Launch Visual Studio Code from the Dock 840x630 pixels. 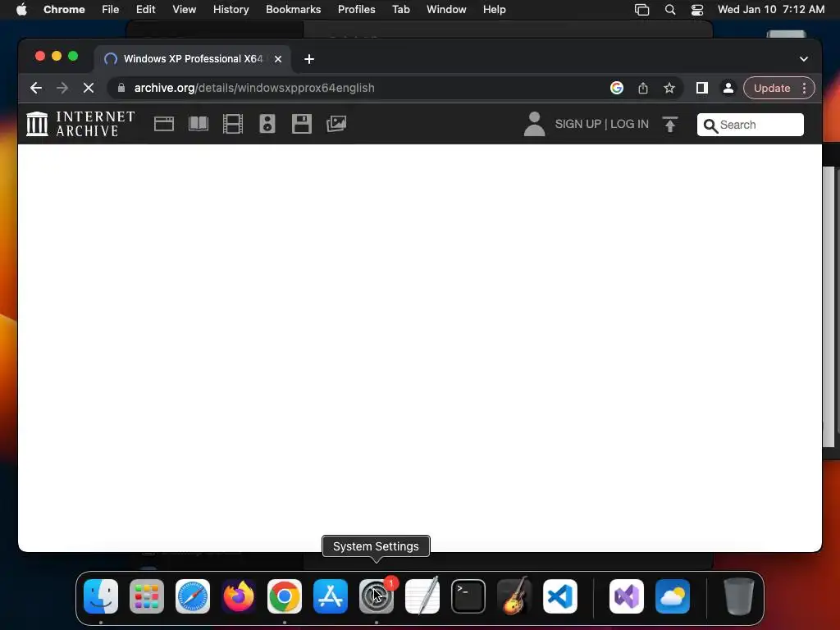click(559, 596)
